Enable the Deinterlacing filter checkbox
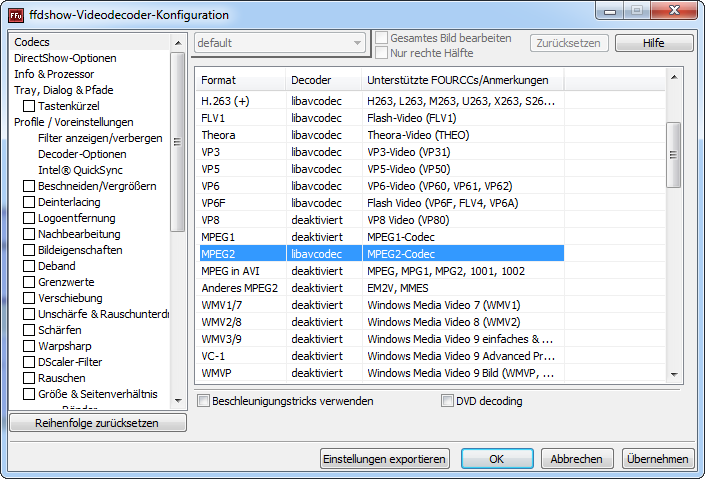This screenshot has height=479, width=705. (30, 202)
